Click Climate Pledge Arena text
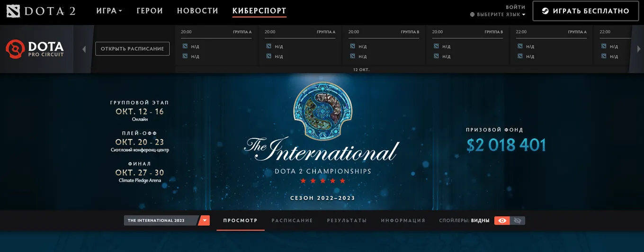The height and width of the screenshot is (252, 644). pos(140,180)
